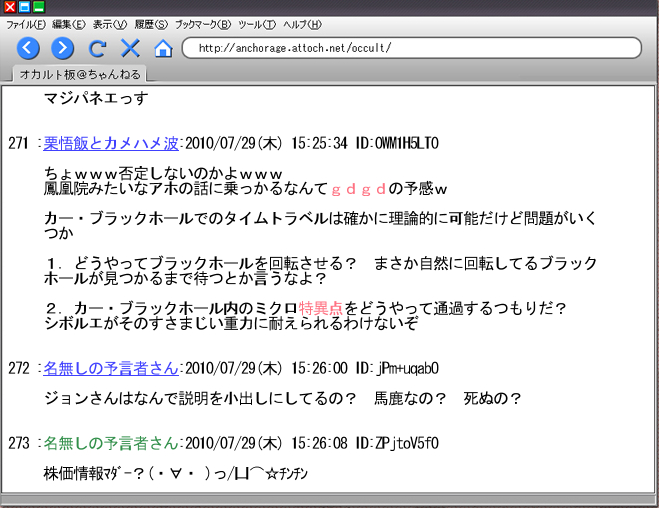Click the URL address bar

coord(411,48)
